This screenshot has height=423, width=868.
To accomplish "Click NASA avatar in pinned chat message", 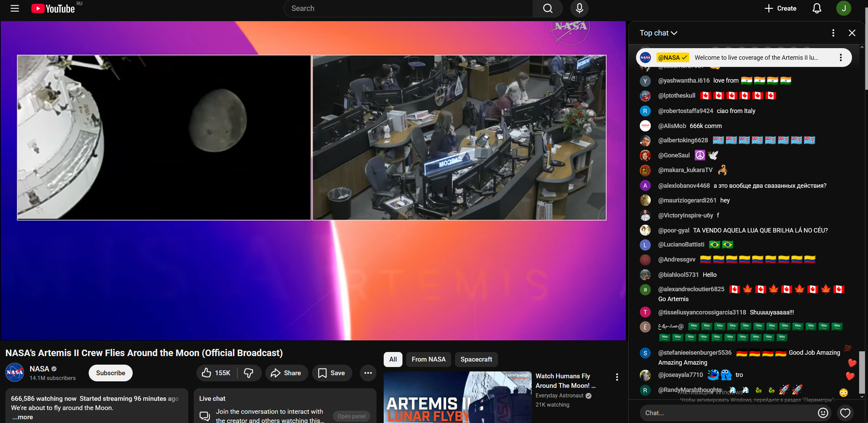I will tap(645, 58).
